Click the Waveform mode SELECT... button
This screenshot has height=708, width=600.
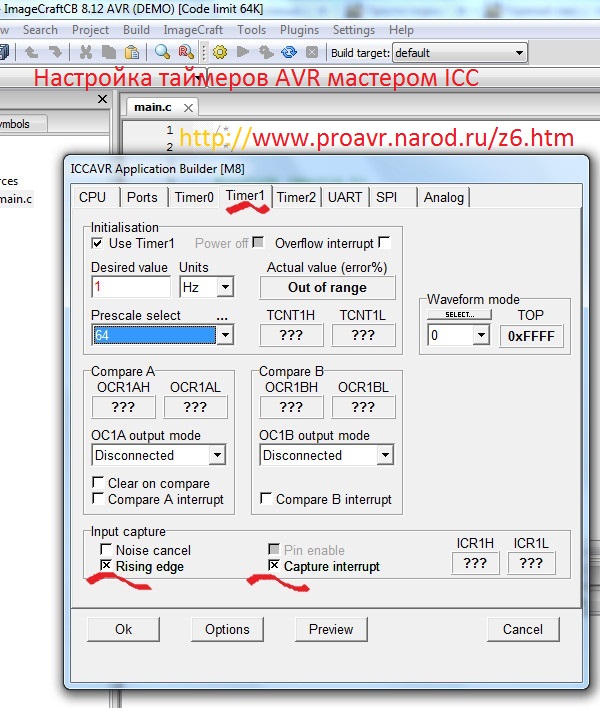click(460, 314)
